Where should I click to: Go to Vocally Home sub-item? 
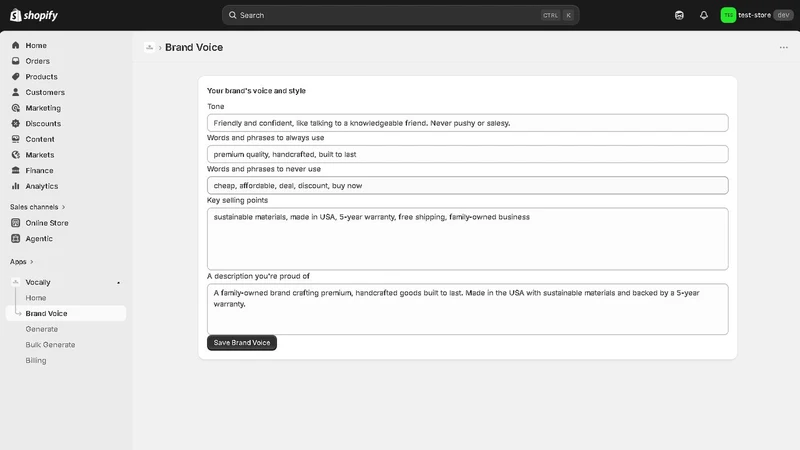pos(36,298)
